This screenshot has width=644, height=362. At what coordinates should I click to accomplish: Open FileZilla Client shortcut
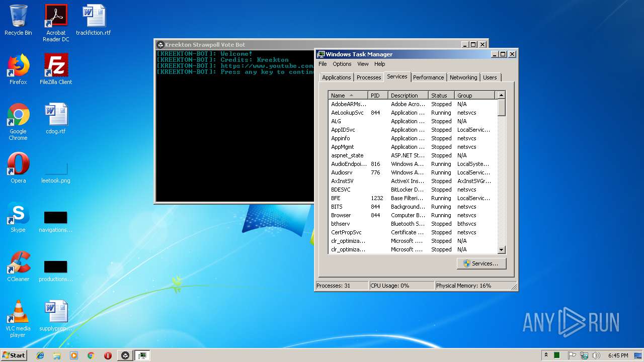pyautogui.click(x=56, y=69)
